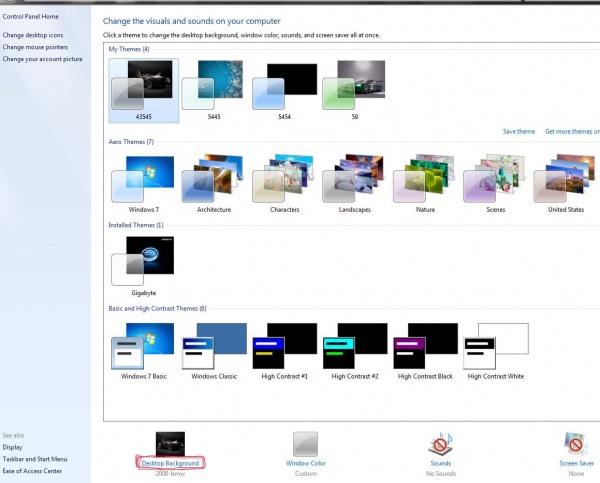Click the Sounds text link
Image resolution: width=600 pixels, height=483 pixels.
click(x=441, y=463)
